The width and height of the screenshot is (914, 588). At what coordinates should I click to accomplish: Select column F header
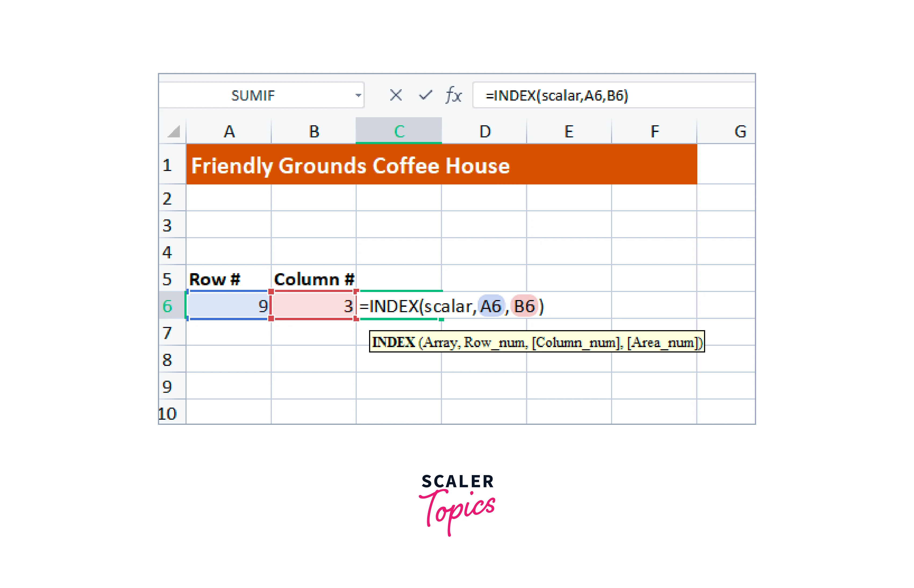654,132
